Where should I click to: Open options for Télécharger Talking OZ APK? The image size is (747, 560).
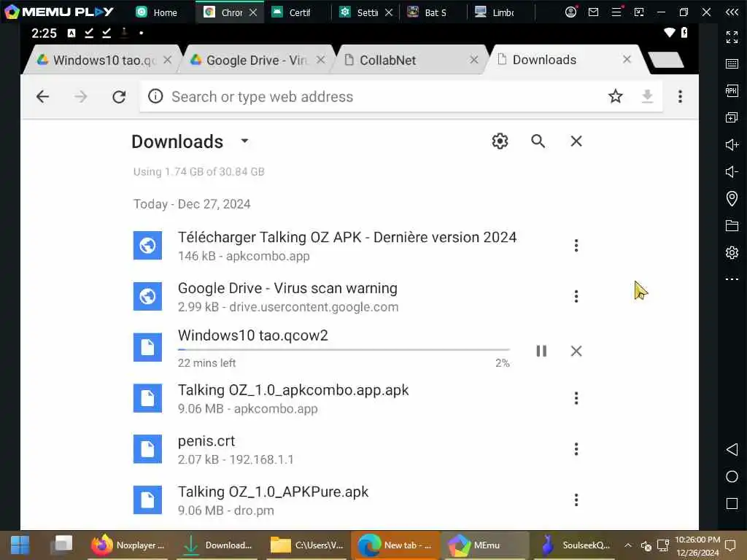pyautogui.click(x=576, y=245)
